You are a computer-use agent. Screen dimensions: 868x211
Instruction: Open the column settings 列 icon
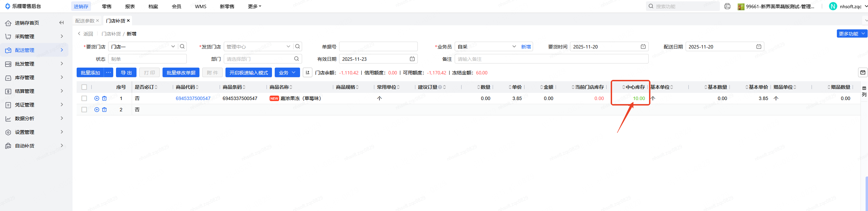tap(864, 92)
